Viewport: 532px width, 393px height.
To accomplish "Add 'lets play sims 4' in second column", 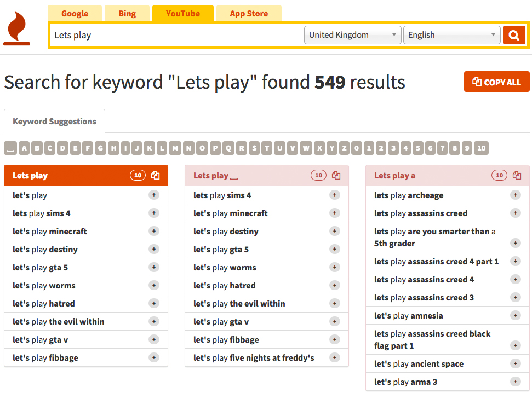I will [335, 195].
